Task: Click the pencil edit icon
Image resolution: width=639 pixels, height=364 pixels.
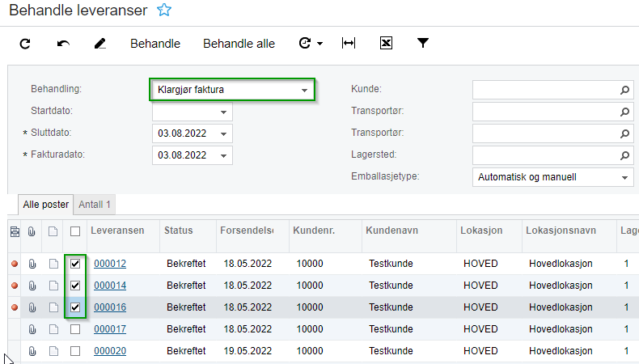Action: (x=100, y=44)
